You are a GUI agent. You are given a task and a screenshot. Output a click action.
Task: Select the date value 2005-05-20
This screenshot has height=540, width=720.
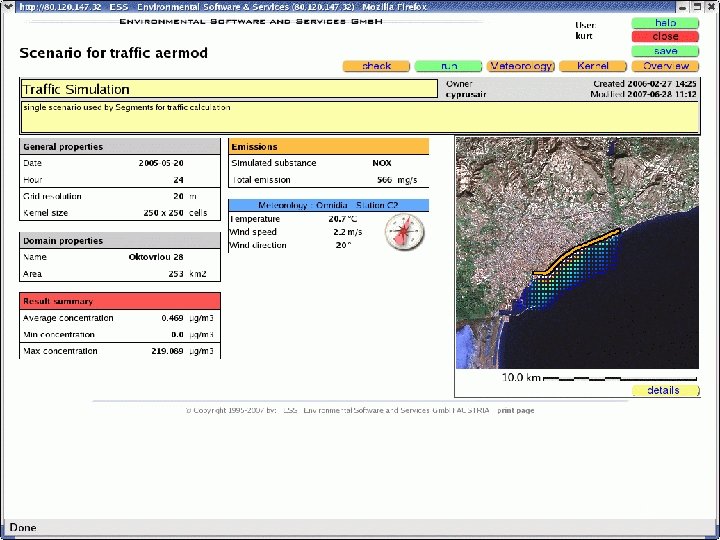point(161,163)
